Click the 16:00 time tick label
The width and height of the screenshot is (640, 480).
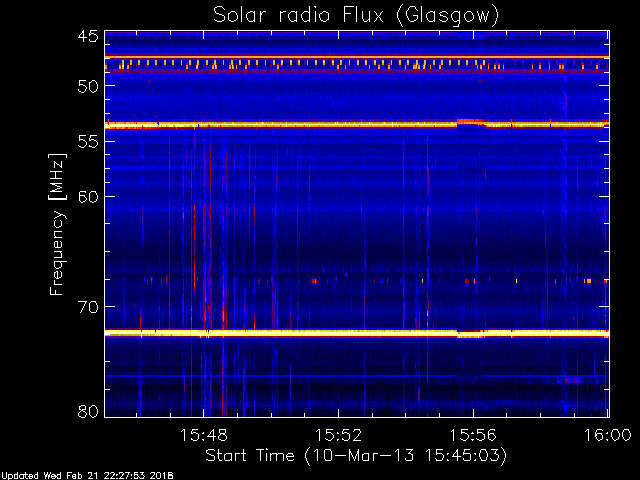[608, 435]
